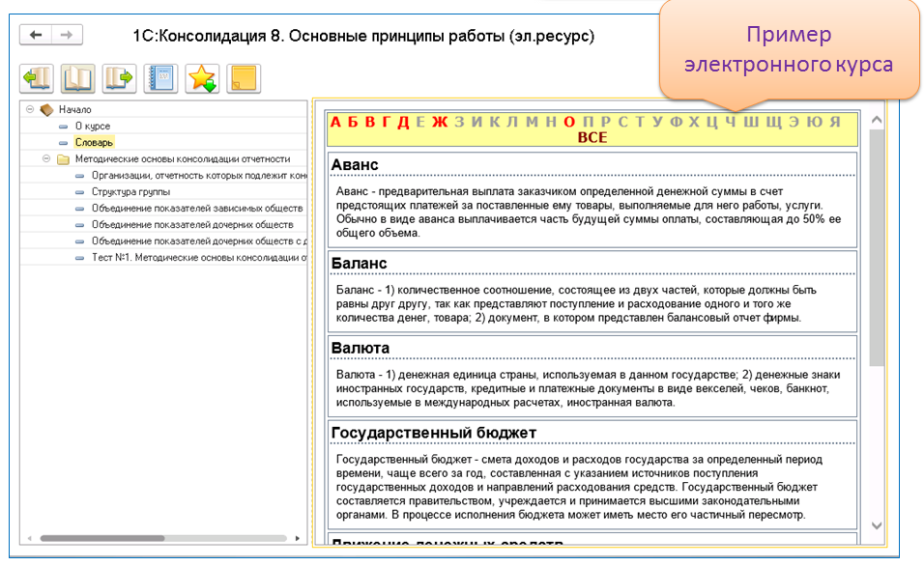Screen dimensions: 924x566
Task: Collapse the Начало root node
Action: [x=31, y=109]
